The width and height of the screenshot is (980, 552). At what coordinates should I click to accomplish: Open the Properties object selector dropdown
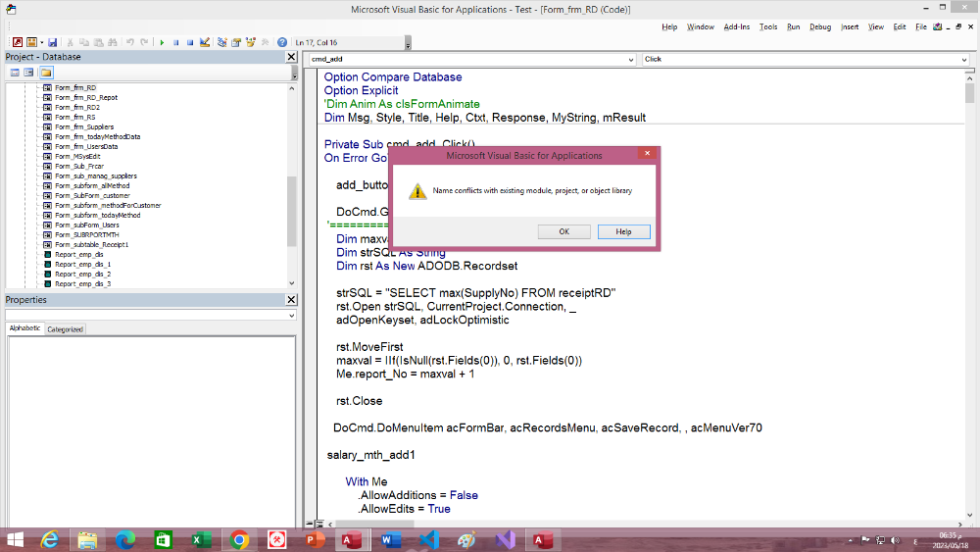coord(291,316)
